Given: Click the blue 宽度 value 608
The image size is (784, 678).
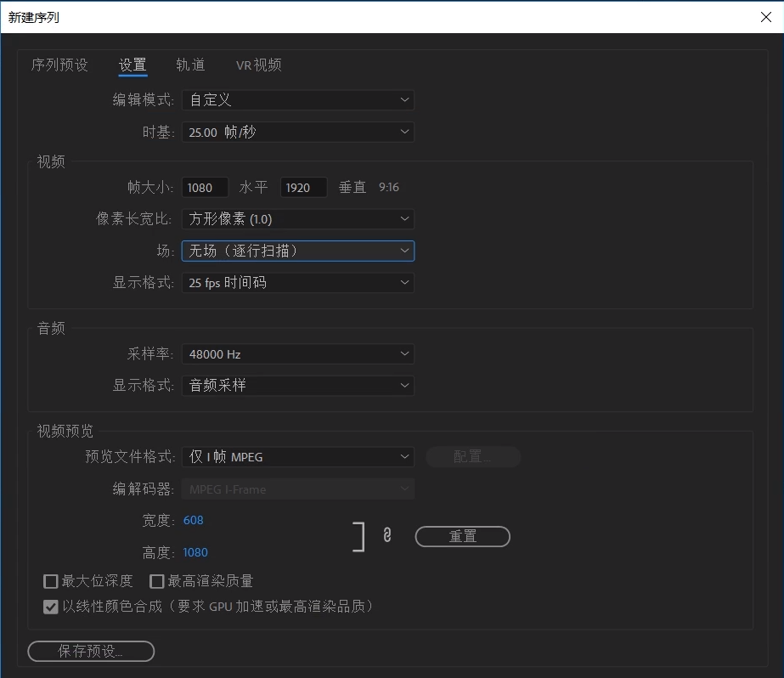Looking at the screenshot, I should point(193,520).
